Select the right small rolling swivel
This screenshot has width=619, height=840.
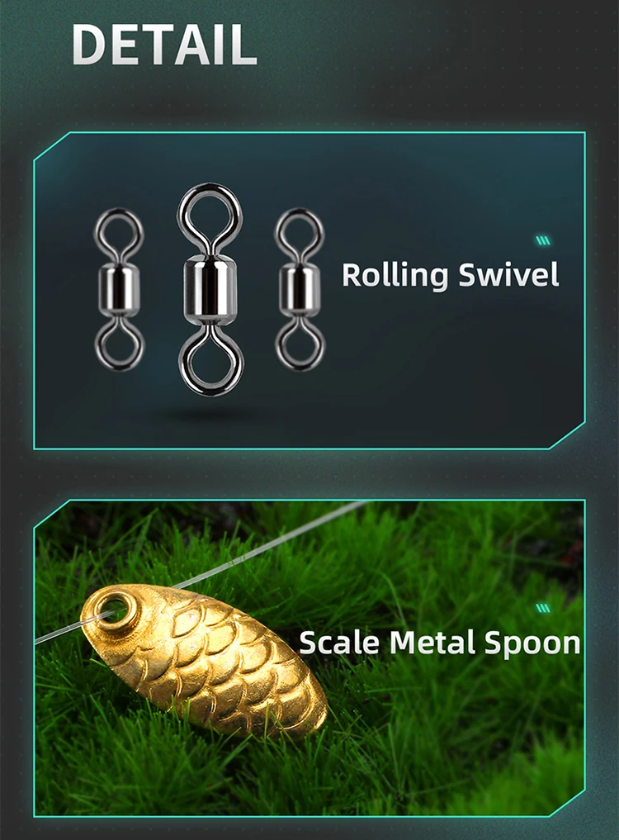coord(300,290)
